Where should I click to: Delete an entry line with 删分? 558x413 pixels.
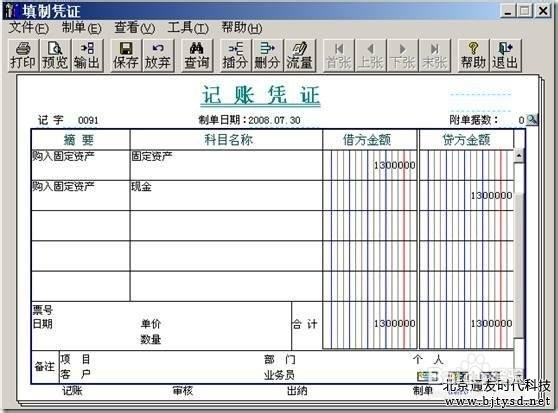[x=268, y=56]
